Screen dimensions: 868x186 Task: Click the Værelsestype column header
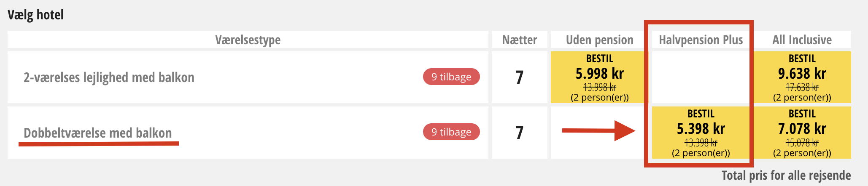pyautogui.click(x=248, y=40)
